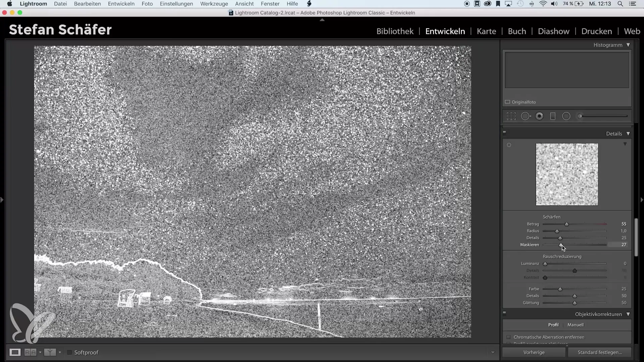Click the Luminanz noise reduction slider
This screenshot has width=644, height=362.
pos(575,264)
